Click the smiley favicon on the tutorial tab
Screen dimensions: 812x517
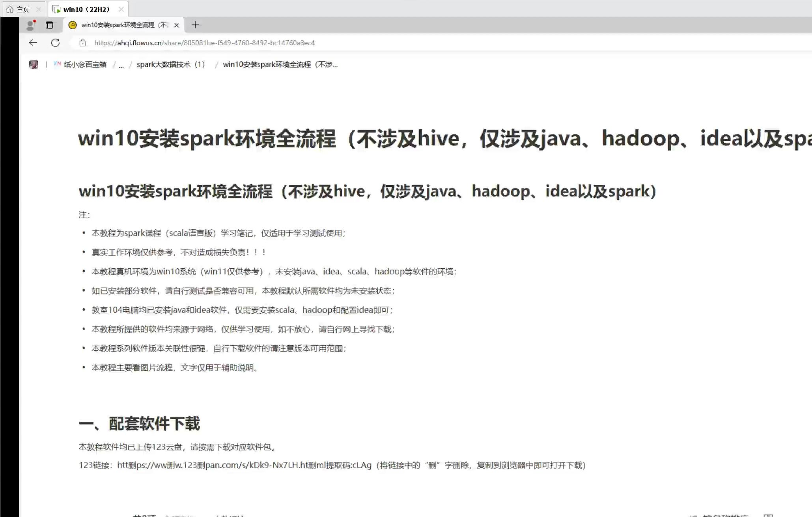tap(73, 25)
